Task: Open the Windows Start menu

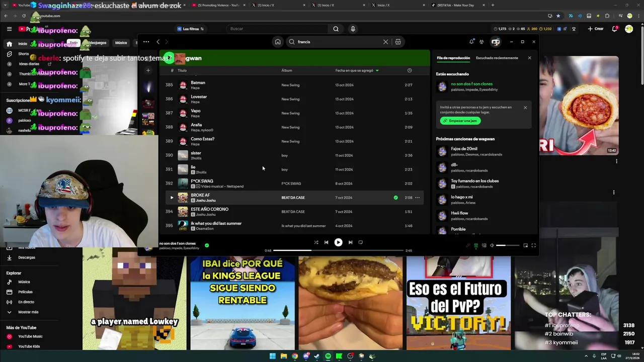Action: 272,356
